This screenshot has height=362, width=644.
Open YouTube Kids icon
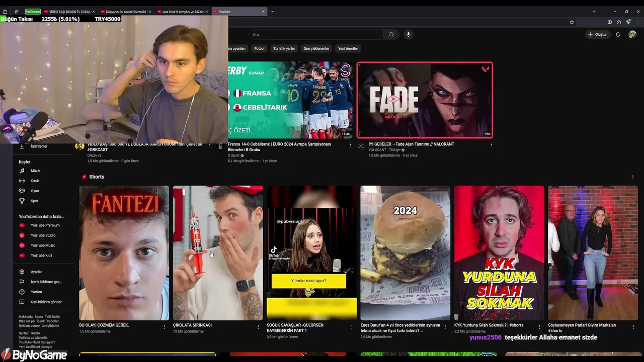point(22,255)
